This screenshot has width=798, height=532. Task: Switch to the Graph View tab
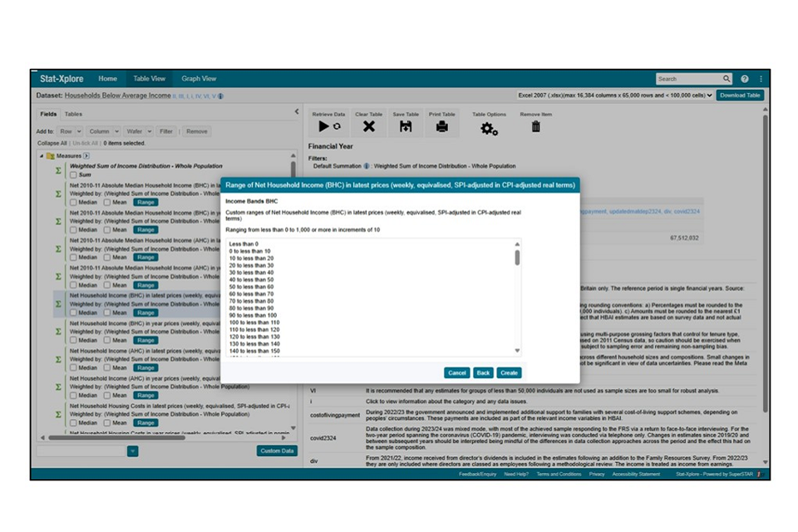(x=199, y=79)
